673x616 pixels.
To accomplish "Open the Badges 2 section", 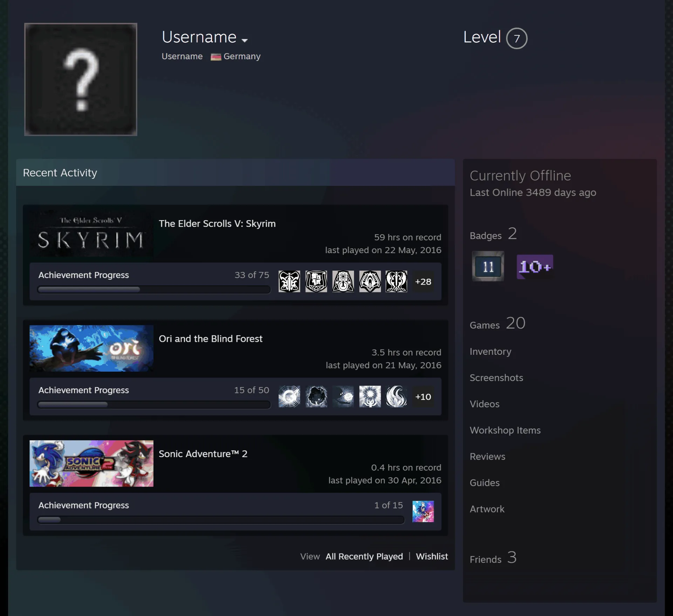I will coord(493,234).
